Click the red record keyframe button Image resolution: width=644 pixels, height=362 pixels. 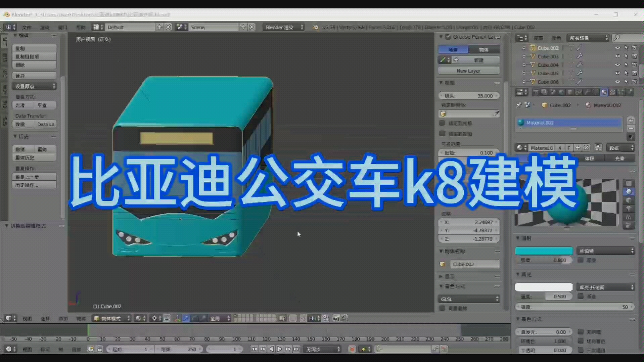point(352,349)
